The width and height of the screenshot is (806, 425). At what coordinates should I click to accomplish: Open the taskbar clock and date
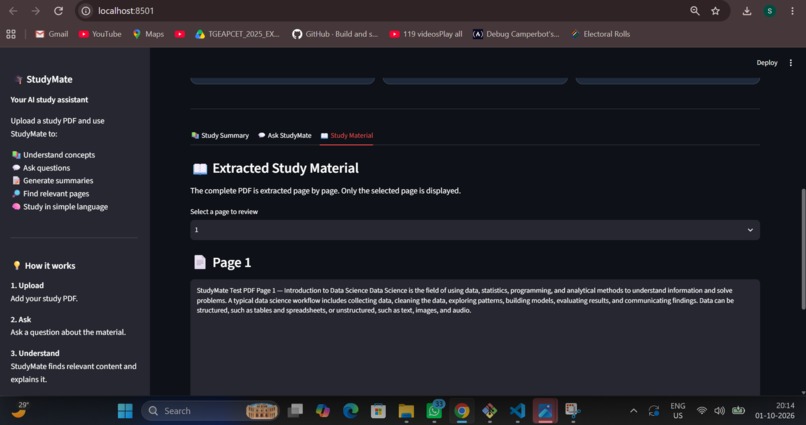pos(775,411)
